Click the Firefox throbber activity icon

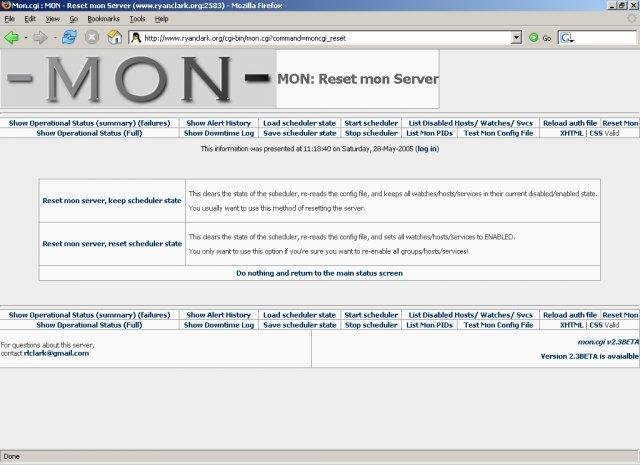pyautogui.click(x=633, y=19)
